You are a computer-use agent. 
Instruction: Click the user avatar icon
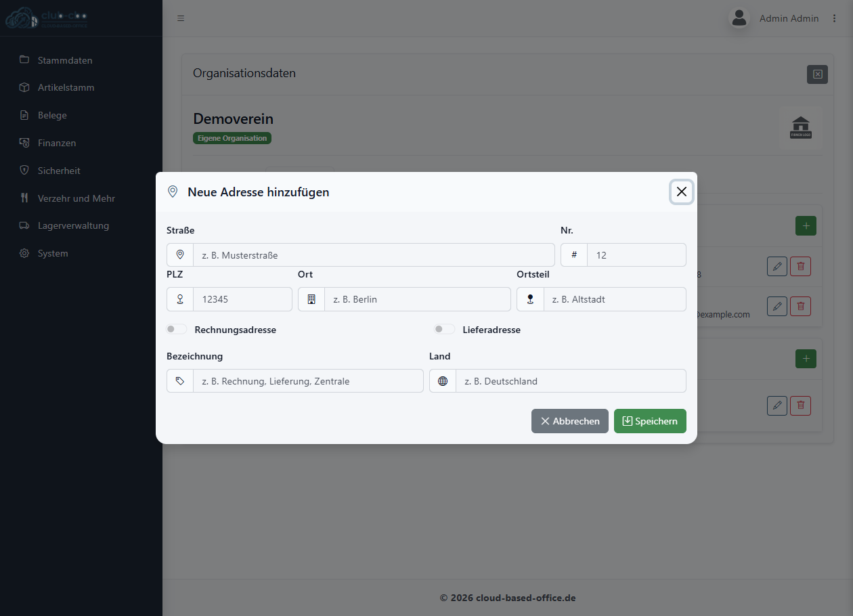[x=739, y=18]
